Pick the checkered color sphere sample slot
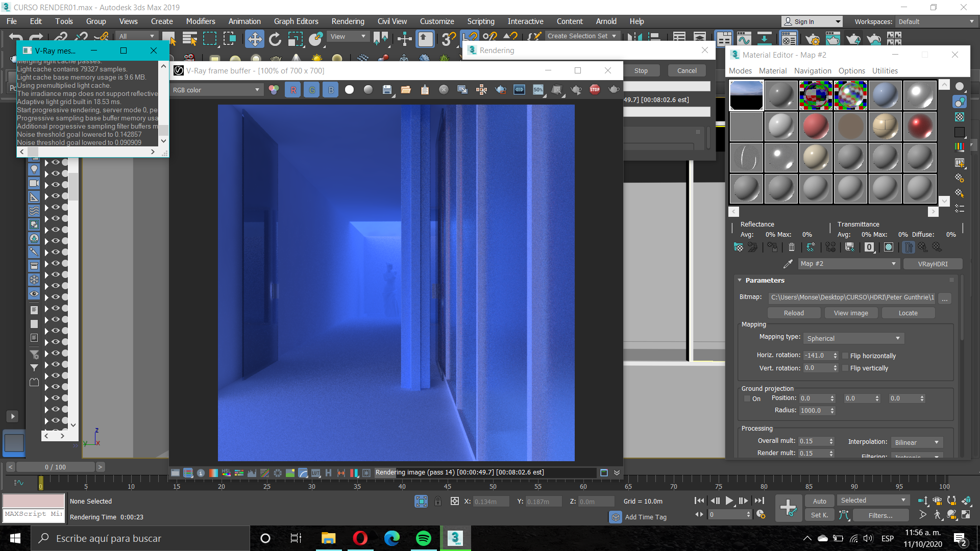 click(x=816, y=95)
